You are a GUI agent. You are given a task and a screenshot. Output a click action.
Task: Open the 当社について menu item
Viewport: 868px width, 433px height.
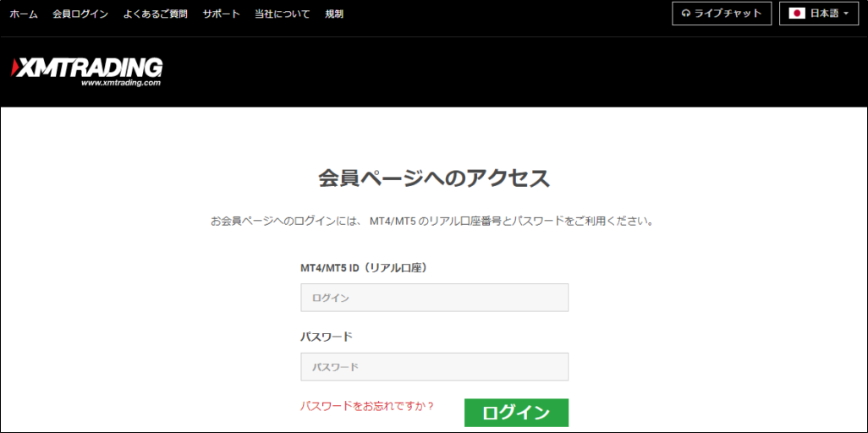point(282,14)
